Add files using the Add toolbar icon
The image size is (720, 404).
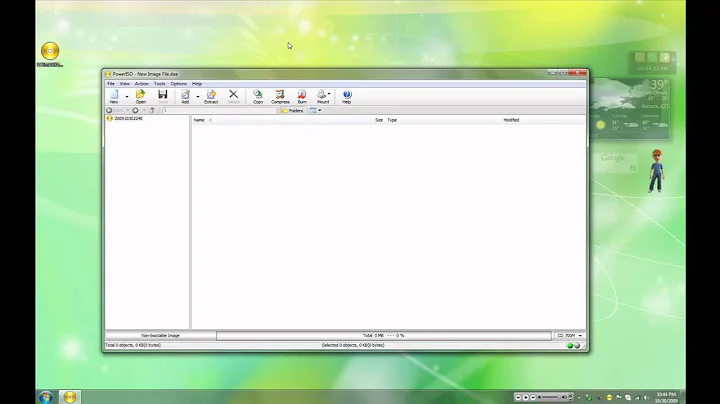pos(185,96)
